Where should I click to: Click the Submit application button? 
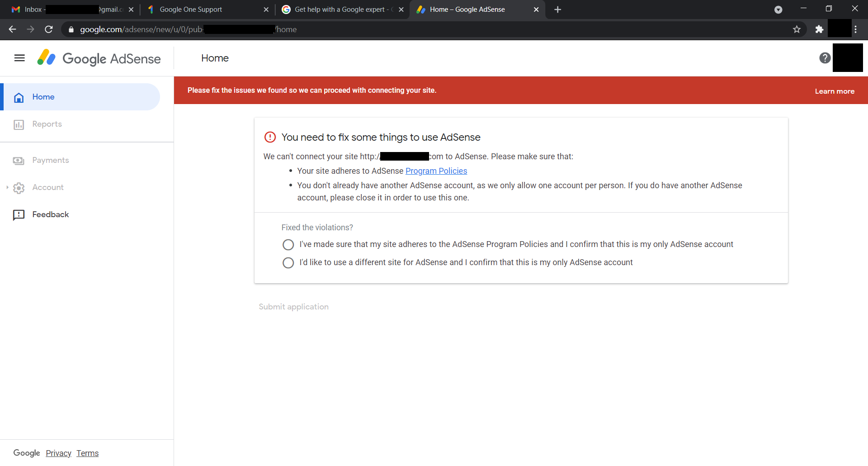pyautogui.click(x=293, y=307)
